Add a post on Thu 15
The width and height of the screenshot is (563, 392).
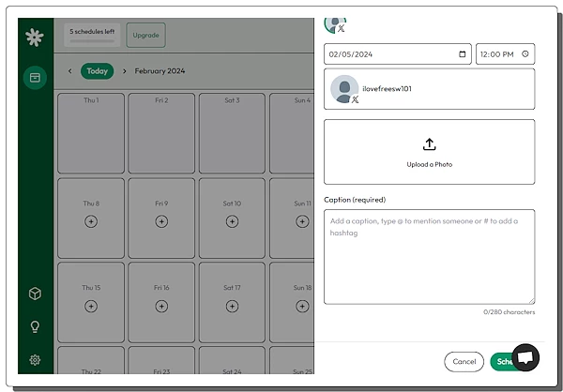(x=91, y=307)
